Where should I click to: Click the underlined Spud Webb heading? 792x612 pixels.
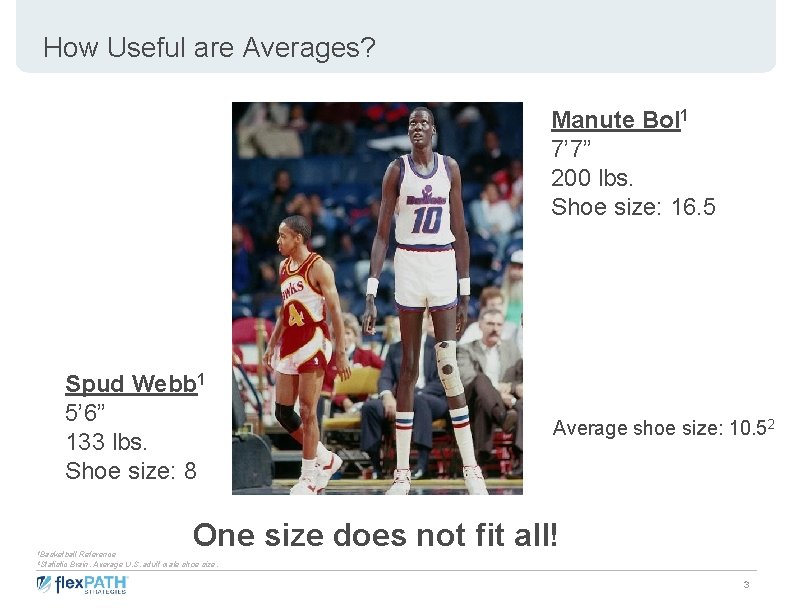131,384
